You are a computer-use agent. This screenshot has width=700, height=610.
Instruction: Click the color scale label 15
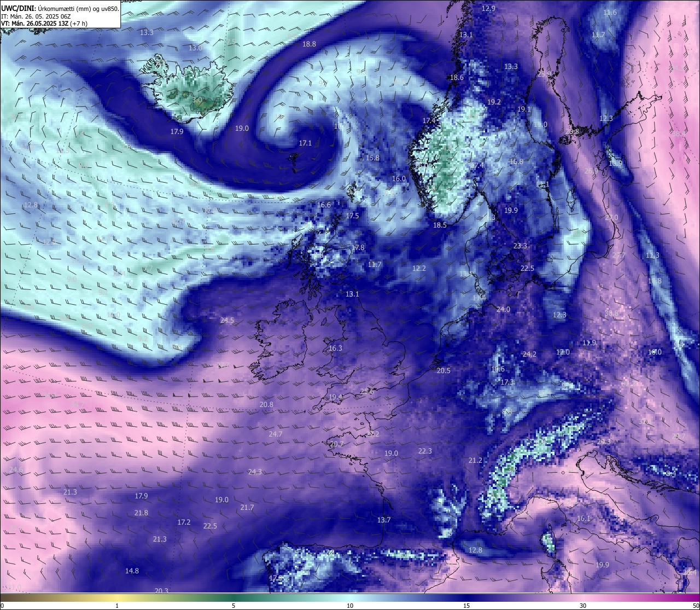click(x=466, y=606)
